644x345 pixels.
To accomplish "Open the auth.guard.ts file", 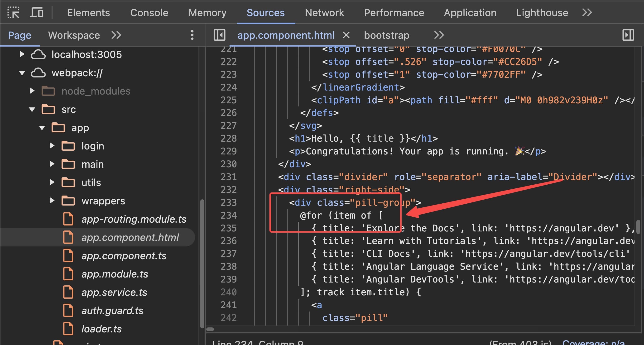I will [x=112, y=310].
